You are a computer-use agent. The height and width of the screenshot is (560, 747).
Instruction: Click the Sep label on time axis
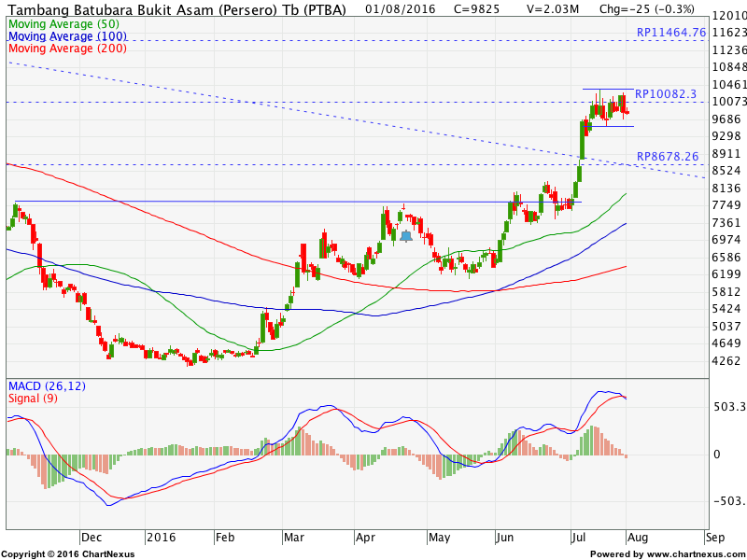point(715,539)
